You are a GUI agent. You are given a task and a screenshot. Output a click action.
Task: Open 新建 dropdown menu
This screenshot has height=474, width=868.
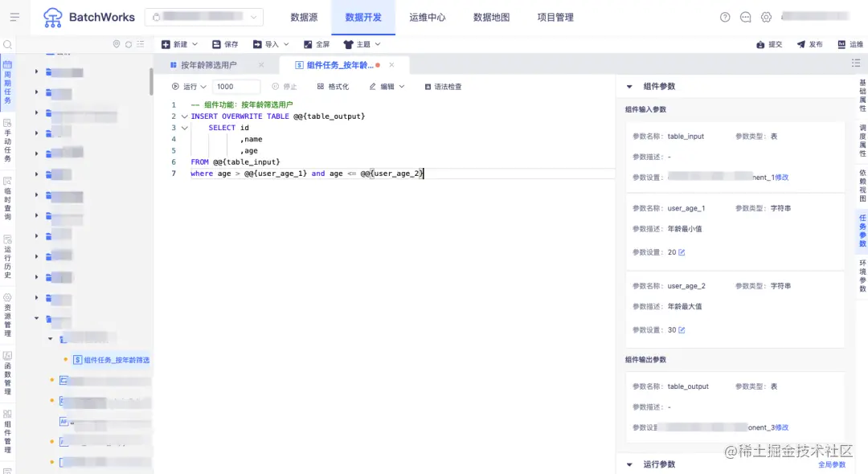point(179,44)
